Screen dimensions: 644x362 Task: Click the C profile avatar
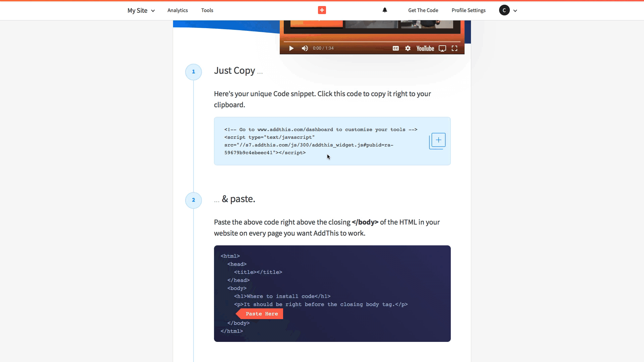504,10
